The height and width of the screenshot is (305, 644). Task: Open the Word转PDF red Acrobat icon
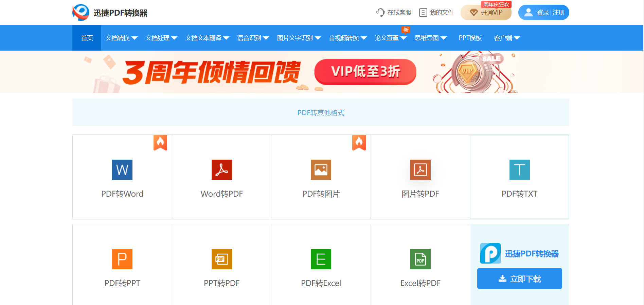click(x=221, y=170)
